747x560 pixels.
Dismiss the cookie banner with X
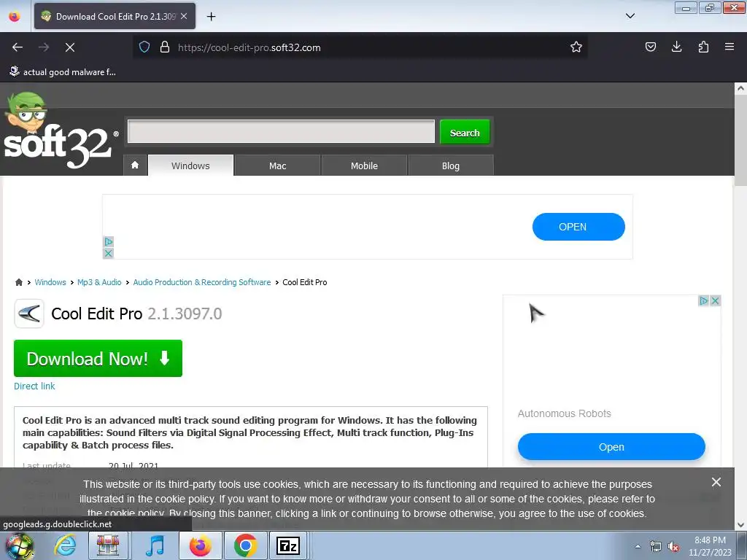716,482
